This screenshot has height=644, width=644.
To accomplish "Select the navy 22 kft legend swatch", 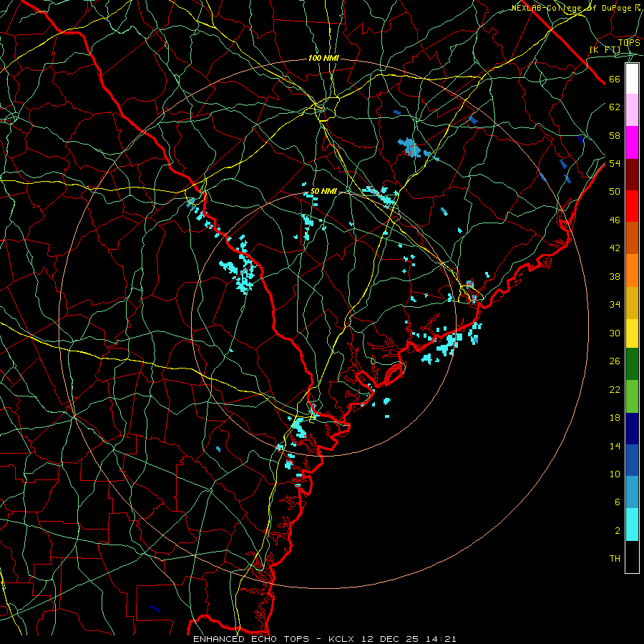I will pyautogui.click(x=632, y=429).
